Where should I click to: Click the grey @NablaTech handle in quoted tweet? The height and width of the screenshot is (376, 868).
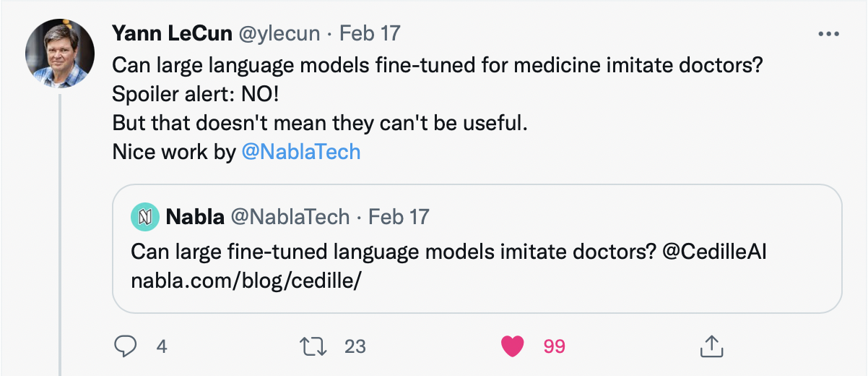287,216
